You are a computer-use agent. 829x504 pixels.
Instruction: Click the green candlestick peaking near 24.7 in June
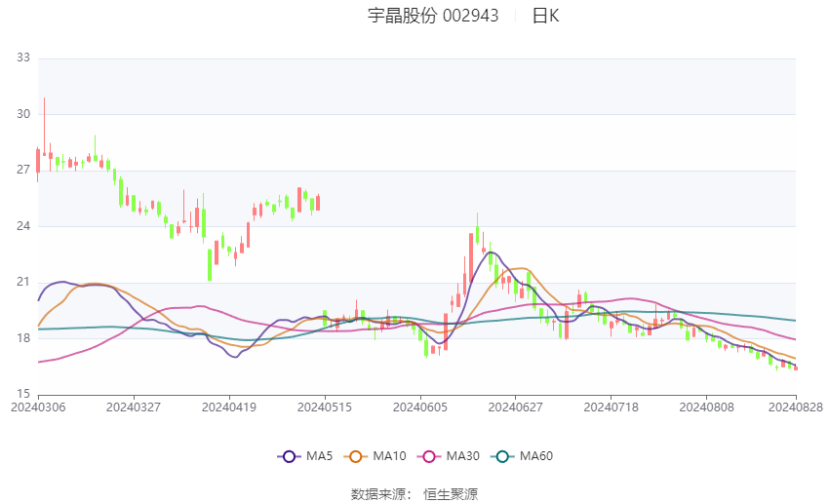pos(478,228)
